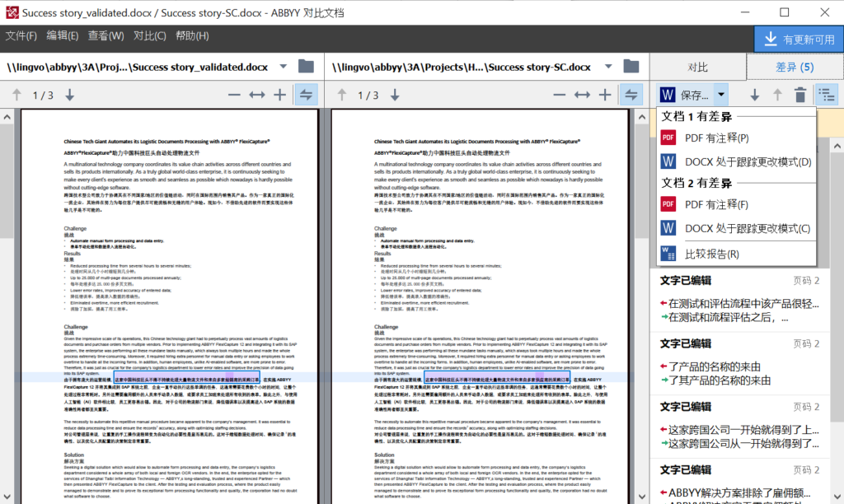Open the 编辑(E) menu
The image size is (844, 504).
[63, 36]
